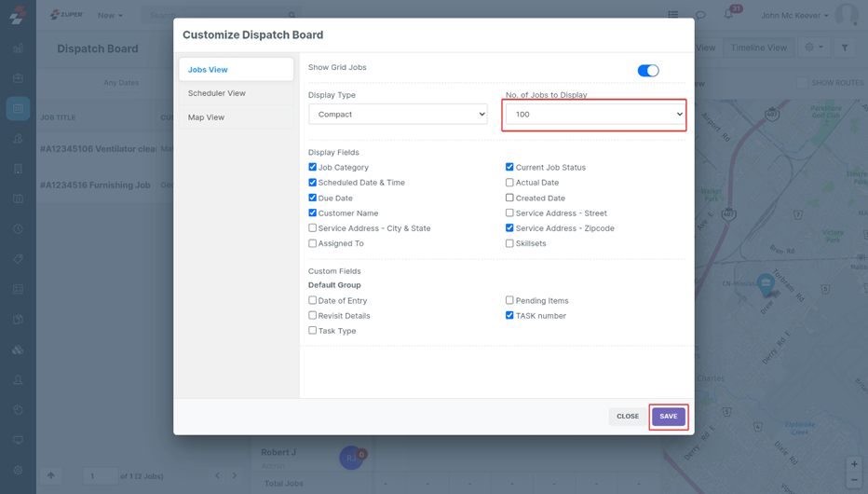
Task: Click the Close button in dialog
Action: click(627, 417)
